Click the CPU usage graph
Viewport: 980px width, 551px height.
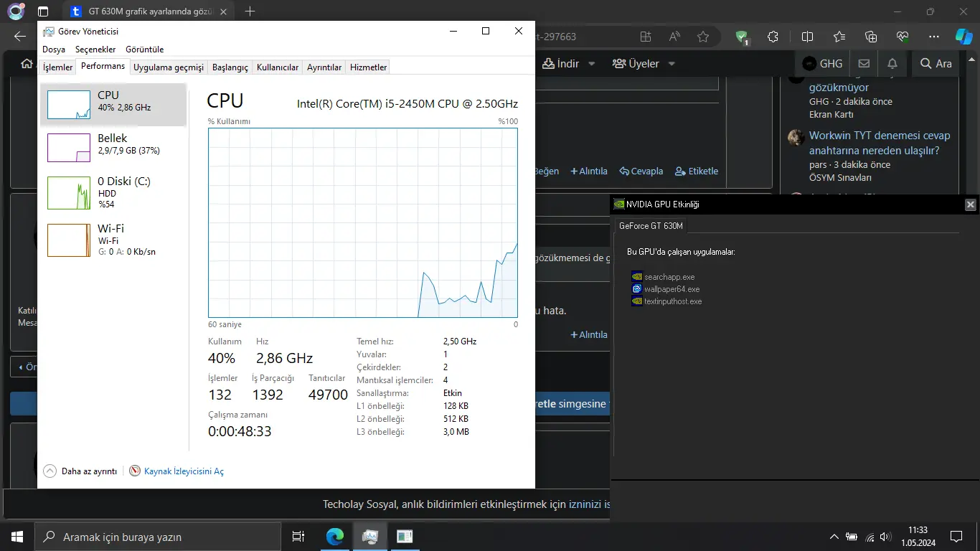click(x=363, y=222)
